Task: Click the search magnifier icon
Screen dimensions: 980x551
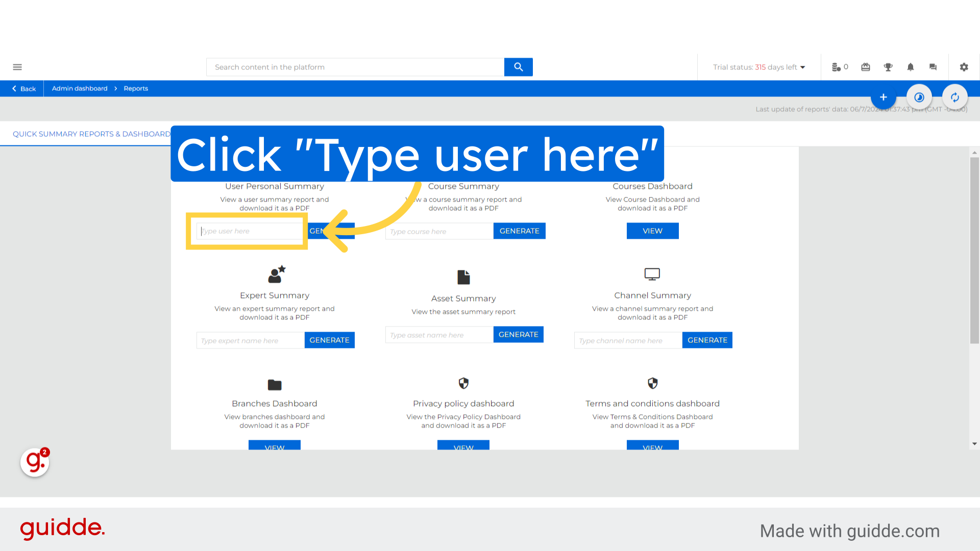Action: point(518,67)
